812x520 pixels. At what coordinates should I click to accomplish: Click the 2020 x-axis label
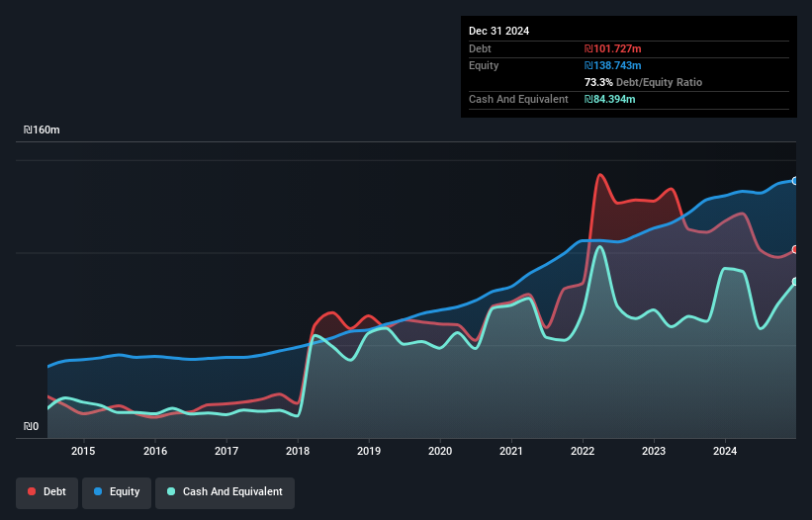coord(440,451)
